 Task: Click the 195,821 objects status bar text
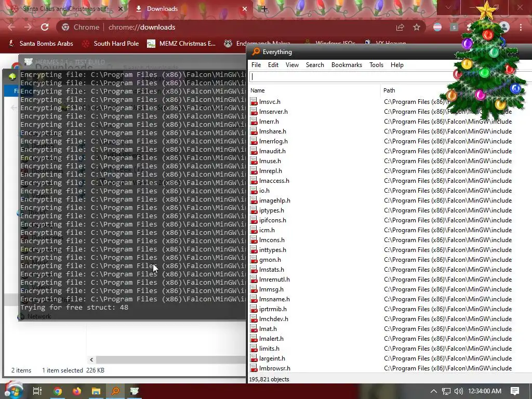pyautogui.click(x=269, y=379)
